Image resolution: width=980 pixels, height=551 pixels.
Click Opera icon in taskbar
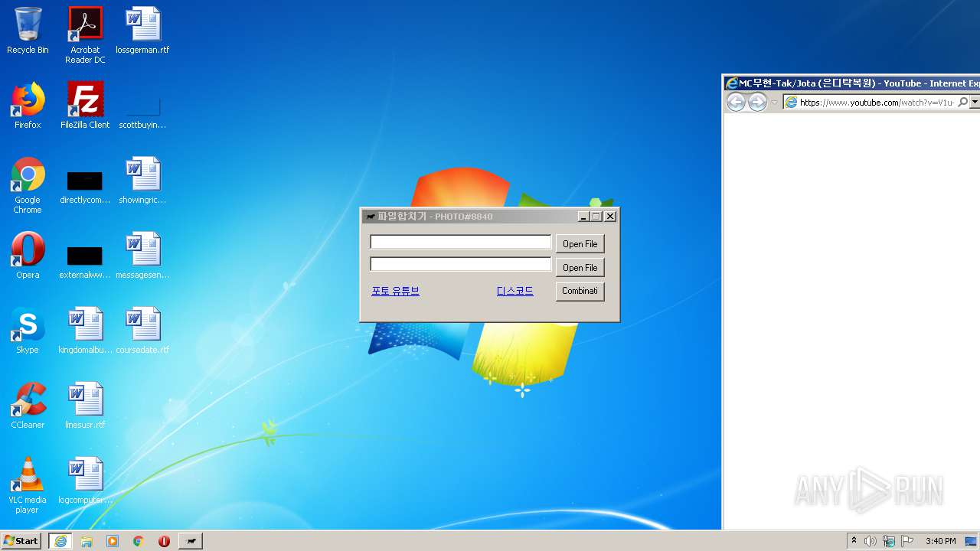pos(164,541)
